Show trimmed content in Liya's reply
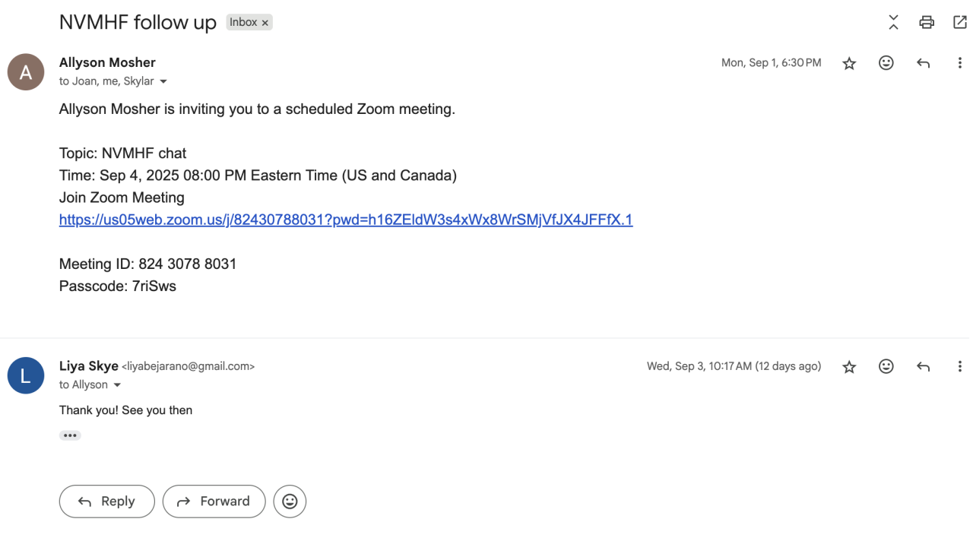 point(70,435)
